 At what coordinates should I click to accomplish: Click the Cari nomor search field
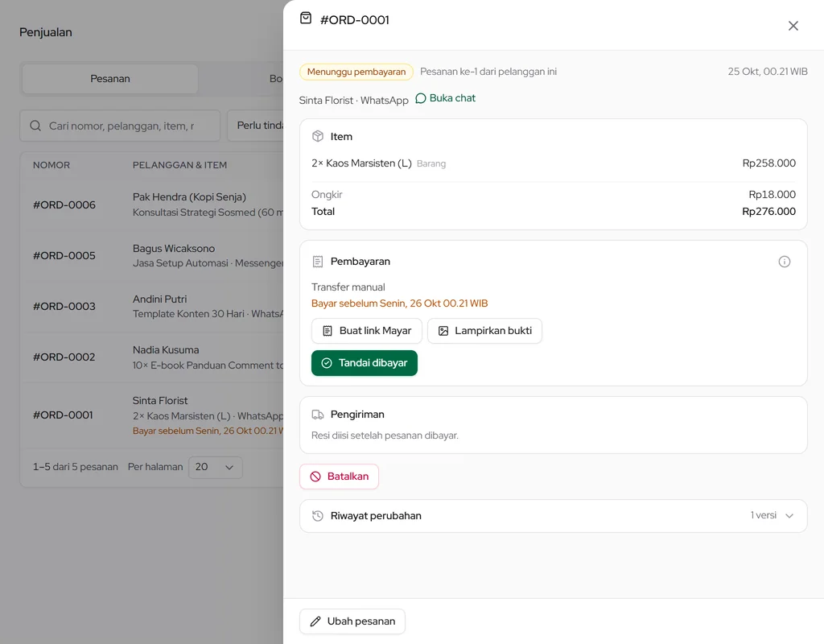120,126
